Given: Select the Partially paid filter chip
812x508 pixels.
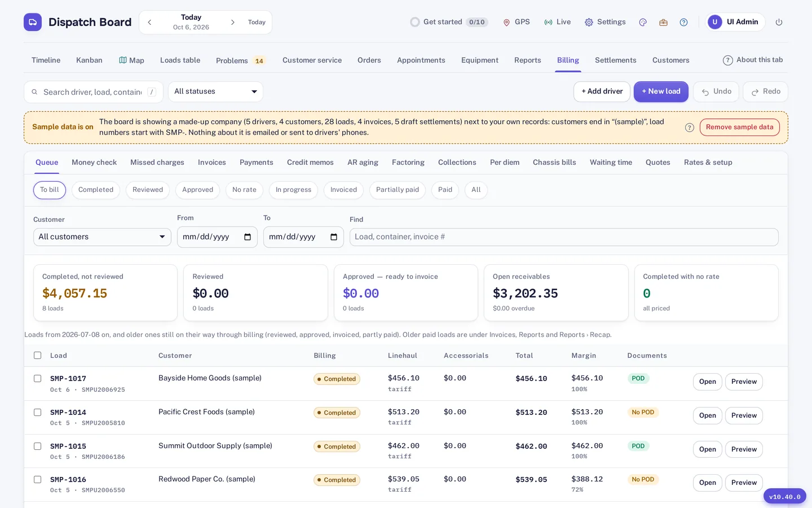Looking at the screenshot, I should tap(398, 190).
